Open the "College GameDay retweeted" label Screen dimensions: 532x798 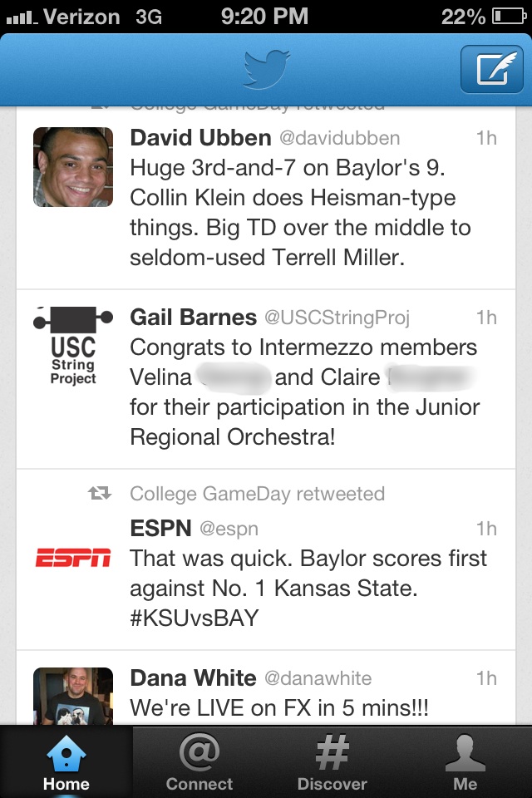coord(257,494)
